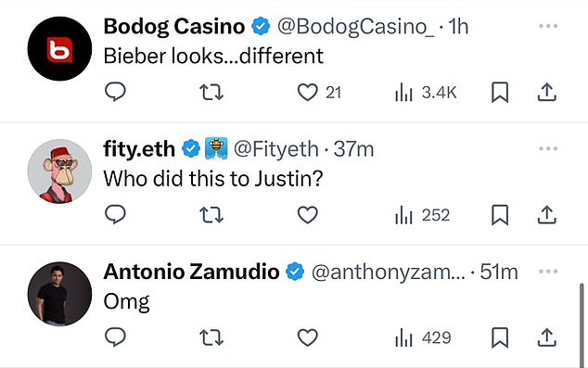This screenshot has height=368, width=588.
Task: Open more options for fity.eth tweet
Action: (x=548, y=148)
